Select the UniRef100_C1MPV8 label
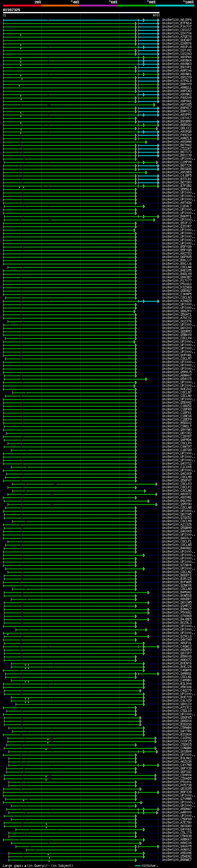 [x=177, y=162]
